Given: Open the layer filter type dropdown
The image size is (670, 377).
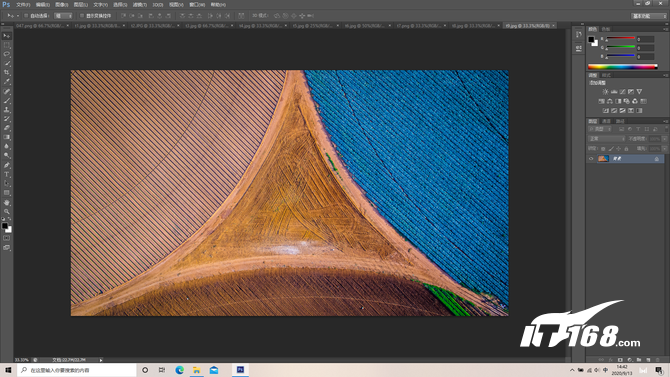Looking at the screenshot, I should point(600,129).
